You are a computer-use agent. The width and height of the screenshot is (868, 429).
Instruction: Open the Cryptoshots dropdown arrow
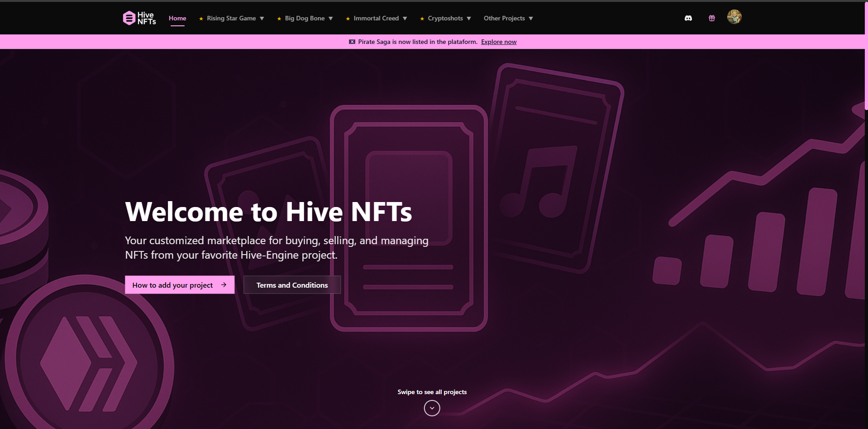pyautogui.click(x=469, y=19)
